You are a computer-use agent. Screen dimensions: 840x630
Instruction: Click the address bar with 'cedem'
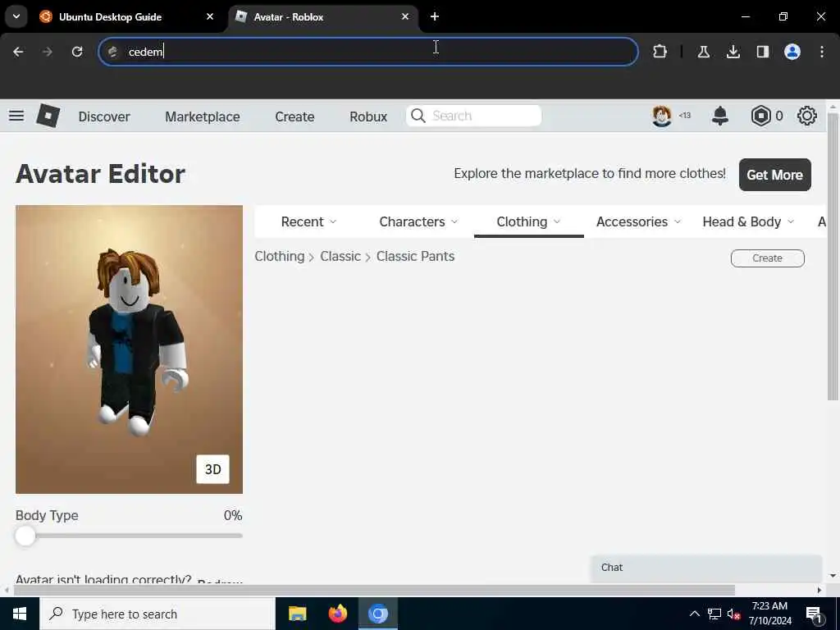(368, 52)
